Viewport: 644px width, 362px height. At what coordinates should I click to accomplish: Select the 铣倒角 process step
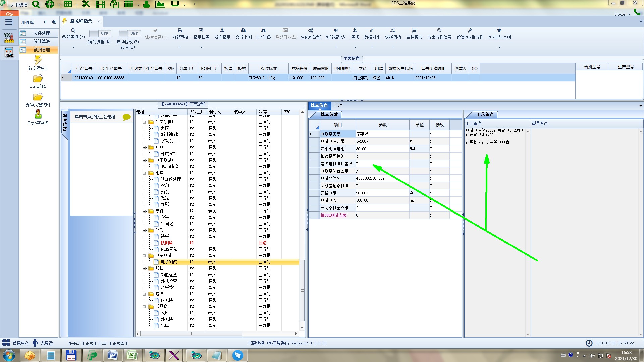click(x=167, y=243)
